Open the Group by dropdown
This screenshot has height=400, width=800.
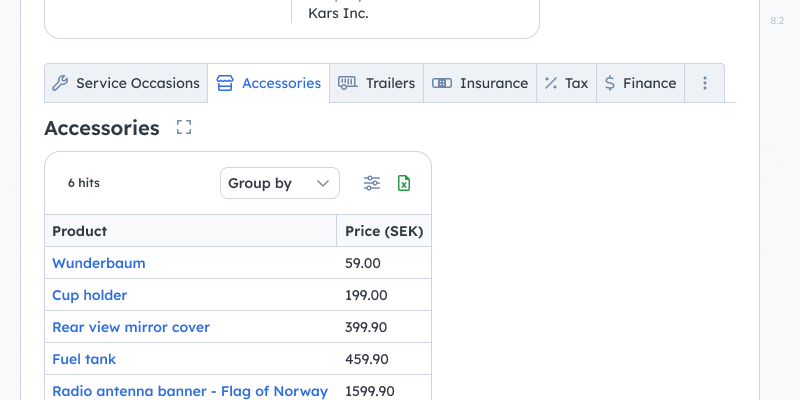point(279,183)
